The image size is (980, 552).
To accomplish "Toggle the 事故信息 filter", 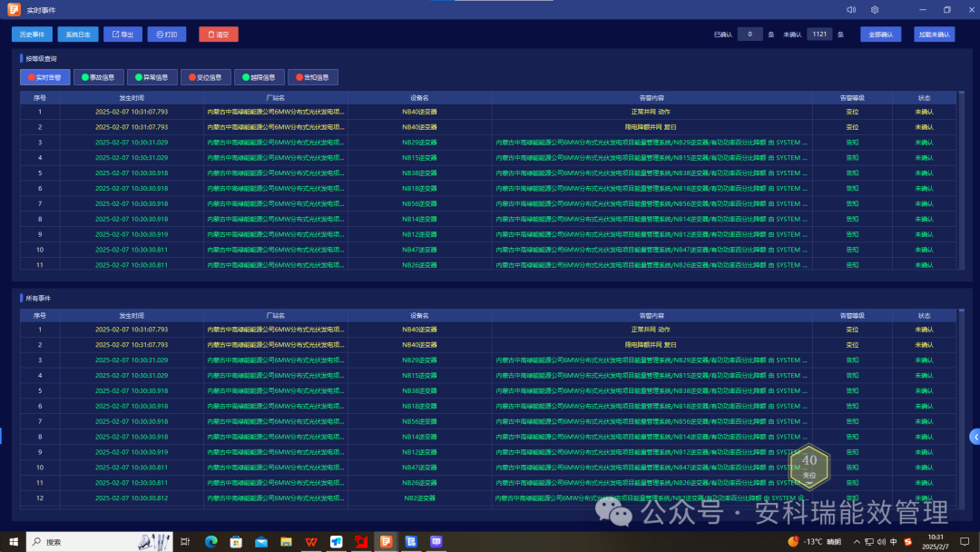I will [x=98, y=78].
